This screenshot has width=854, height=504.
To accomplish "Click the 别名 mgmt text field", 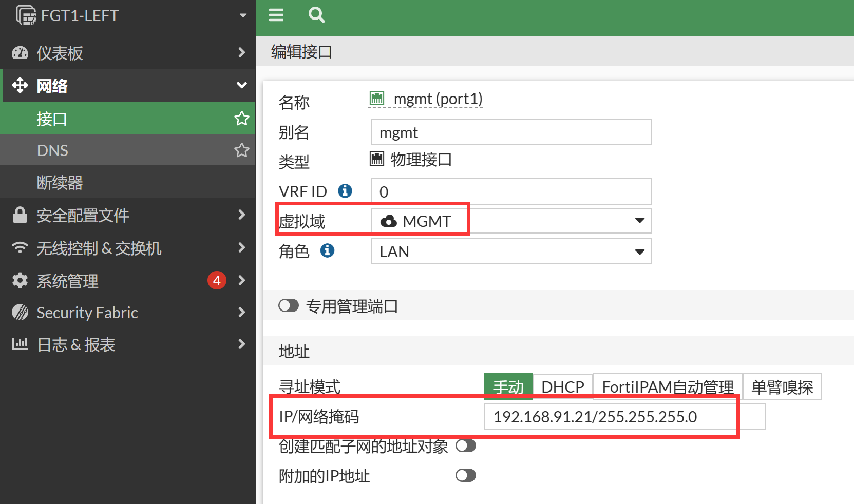I will click(x=511, y=132).
